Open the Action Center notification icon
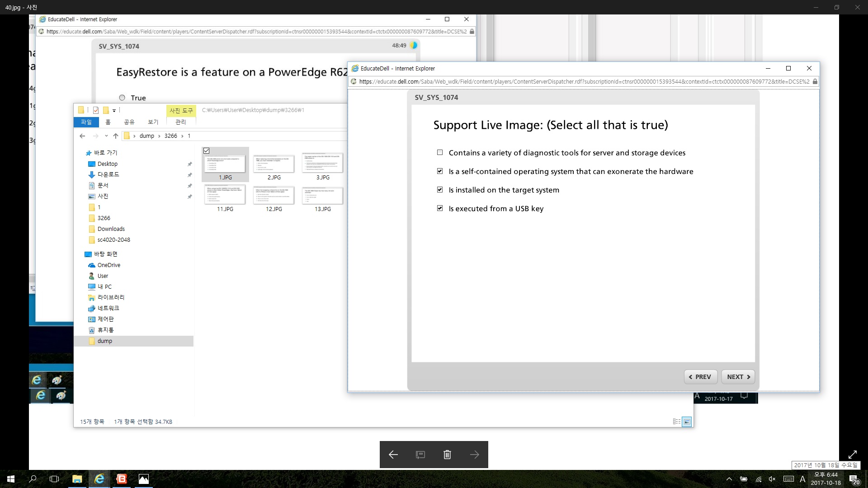868x488 pixels. tap(854, 479)
